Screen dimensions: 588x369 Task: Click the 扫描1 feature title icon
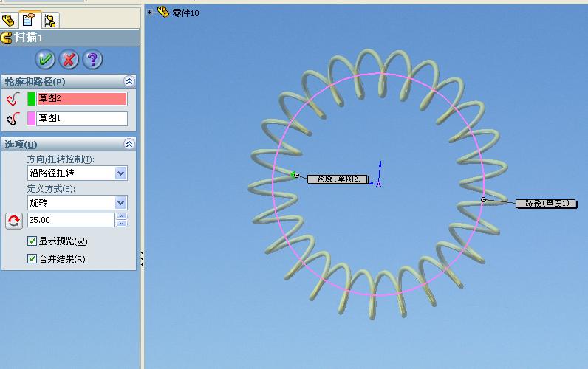[x=7, y=38]
